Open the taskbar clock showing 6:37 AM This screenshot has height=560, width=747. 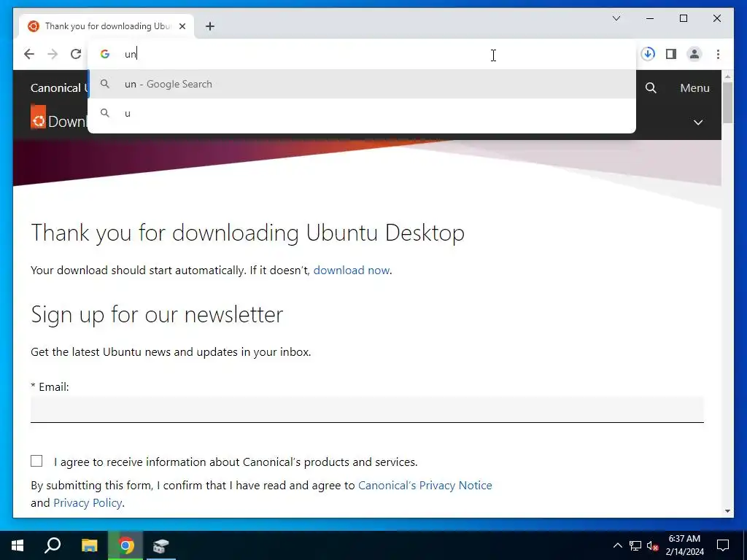coord(684,545)
